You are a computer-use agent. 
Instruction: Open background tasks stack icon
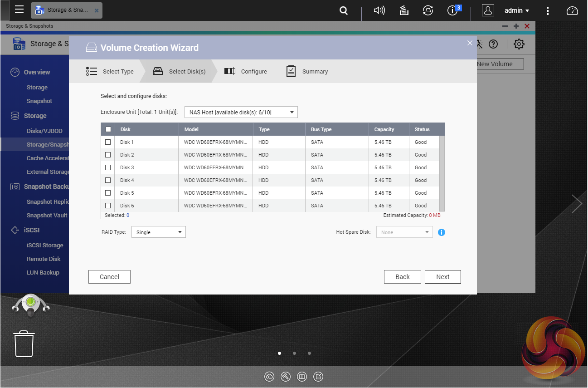[x=404, y=10]
